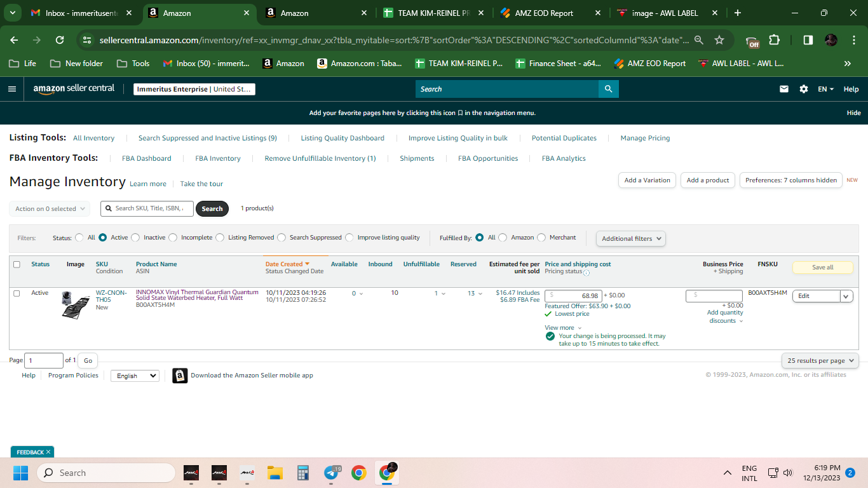
Task: Bookmark this page with the star icon
Action: pyautogui.click(x=719, y=40)
